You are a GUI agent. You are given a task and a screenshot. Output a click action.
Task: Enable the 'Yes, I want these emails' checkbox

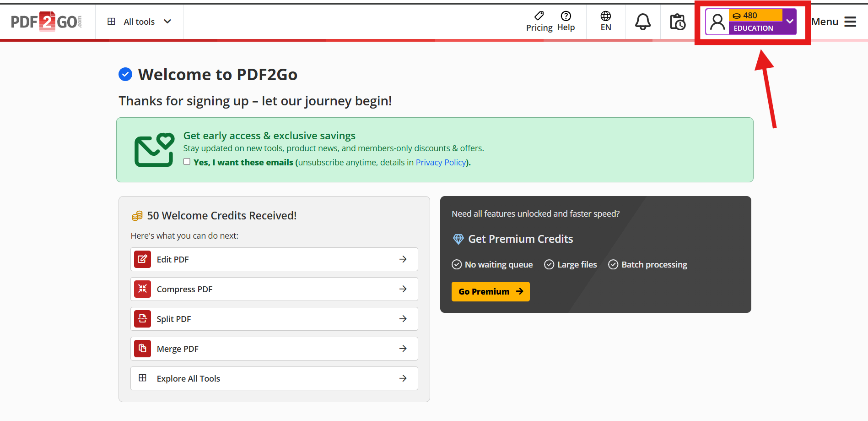pos(187,162)
